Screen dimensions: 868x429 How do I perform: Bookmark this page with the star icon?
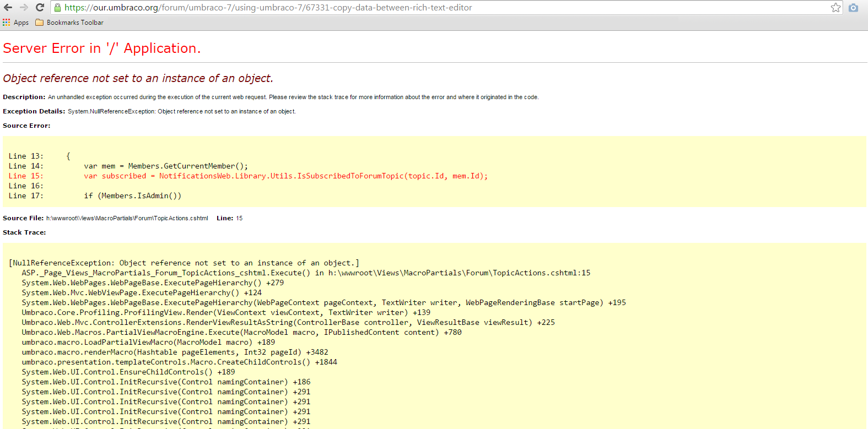835,8
